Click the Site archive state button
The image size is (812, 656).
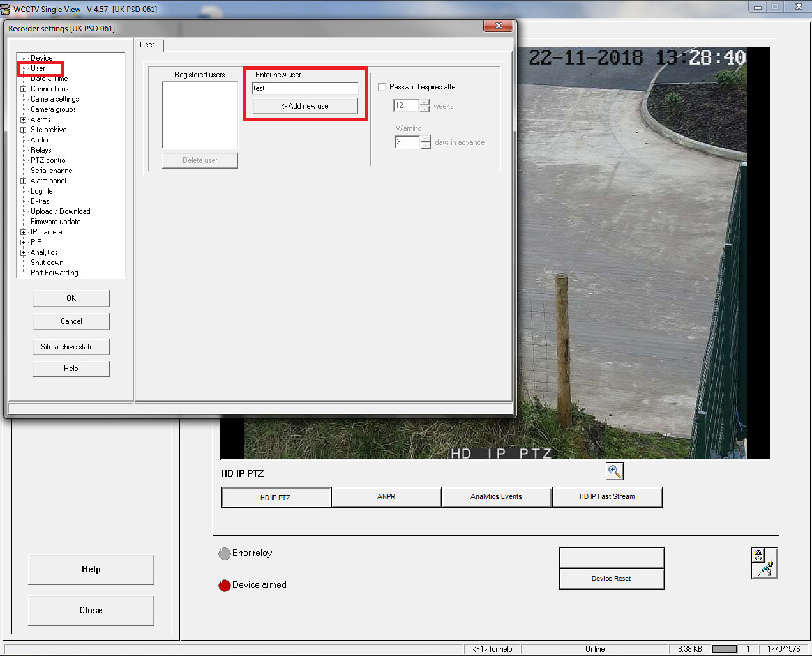point(71,347)
